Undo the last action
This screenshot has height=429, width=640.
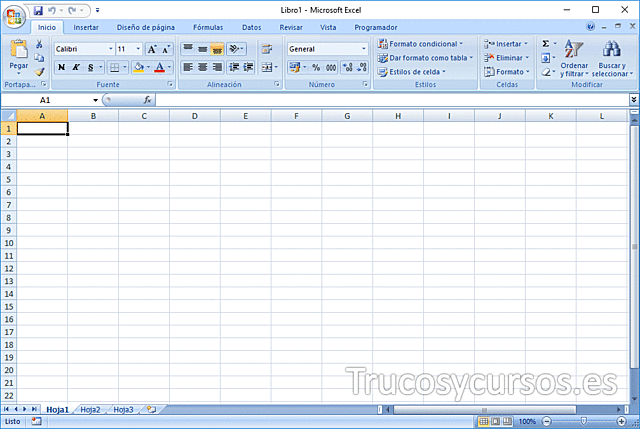pyautogui.click(x=52, y=10)
